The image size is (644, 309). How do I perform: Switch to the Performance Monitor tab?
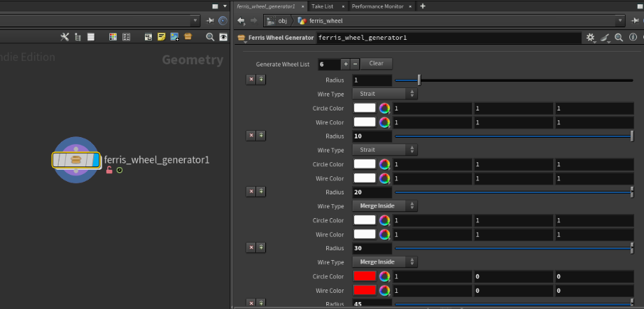[377, 6]
